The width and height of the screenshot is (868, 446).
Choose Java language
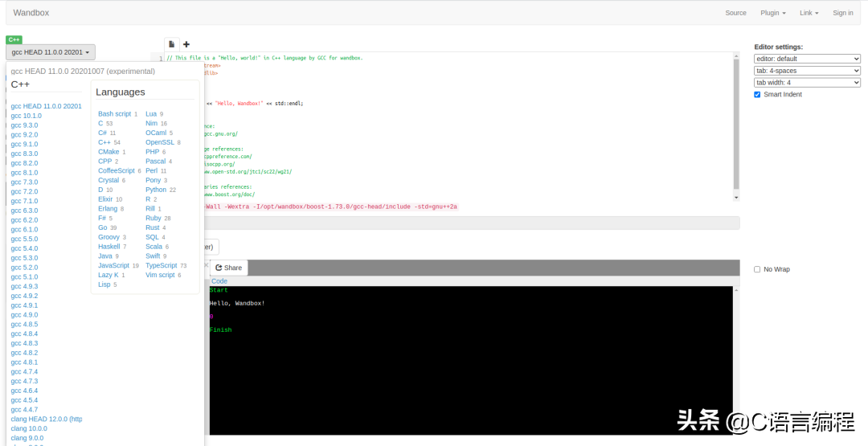pos(105,256)
